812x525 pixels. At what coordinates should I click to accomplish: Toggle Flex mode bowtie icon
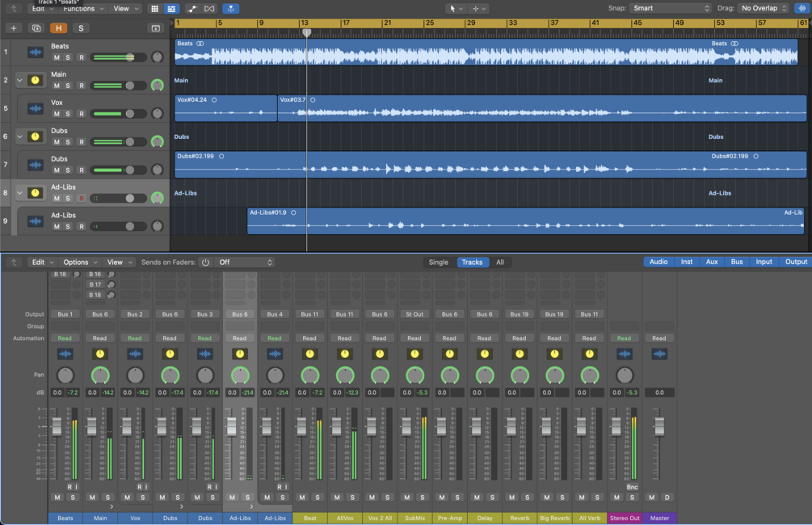[x=209, y=9]
